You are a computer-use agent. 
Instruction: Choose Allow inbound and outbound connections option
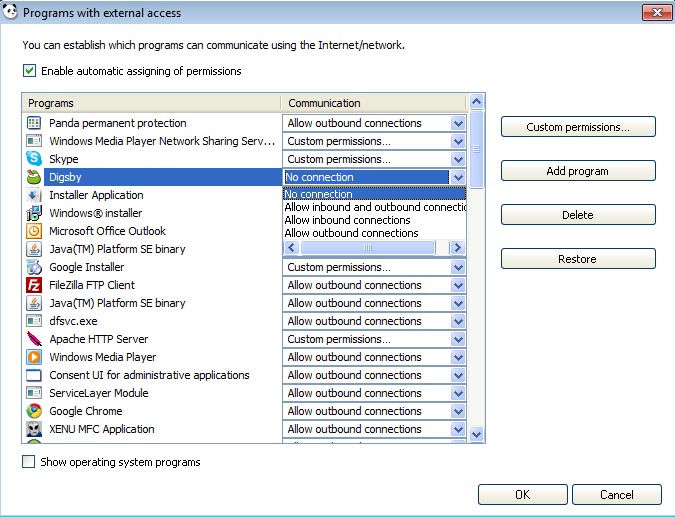pyautogui.click(x=375, y=207)
